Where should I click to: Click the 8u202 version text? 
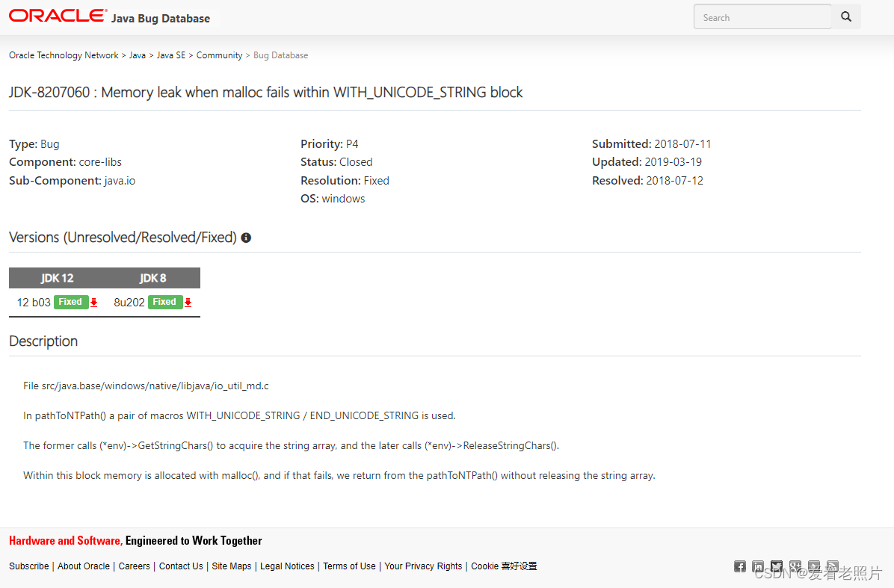(x=129, y=303)
